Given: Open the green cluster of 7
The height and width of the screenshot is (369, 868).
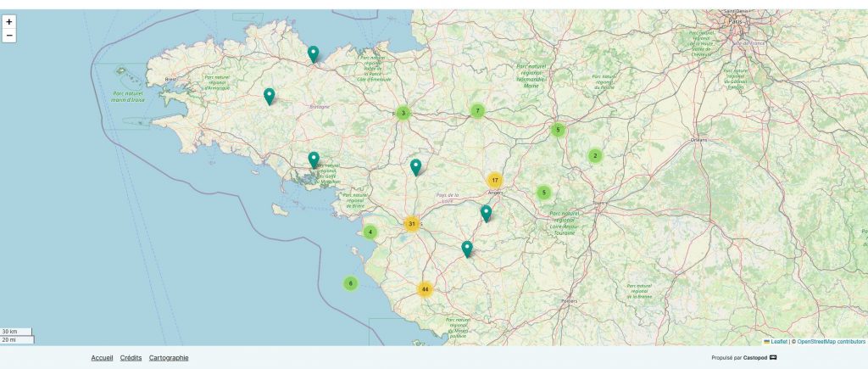Looking at the screenshot, I should 477,111.
